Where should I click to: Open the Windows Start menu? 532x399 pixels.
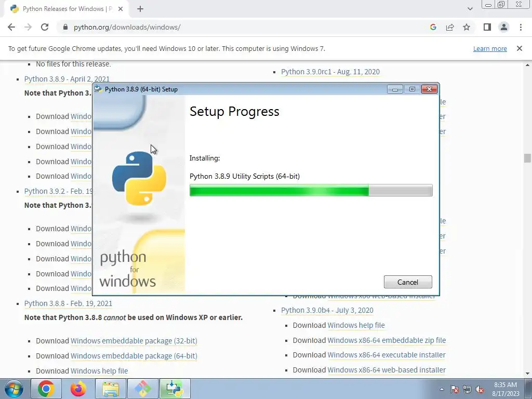click(x=14, y=389)
